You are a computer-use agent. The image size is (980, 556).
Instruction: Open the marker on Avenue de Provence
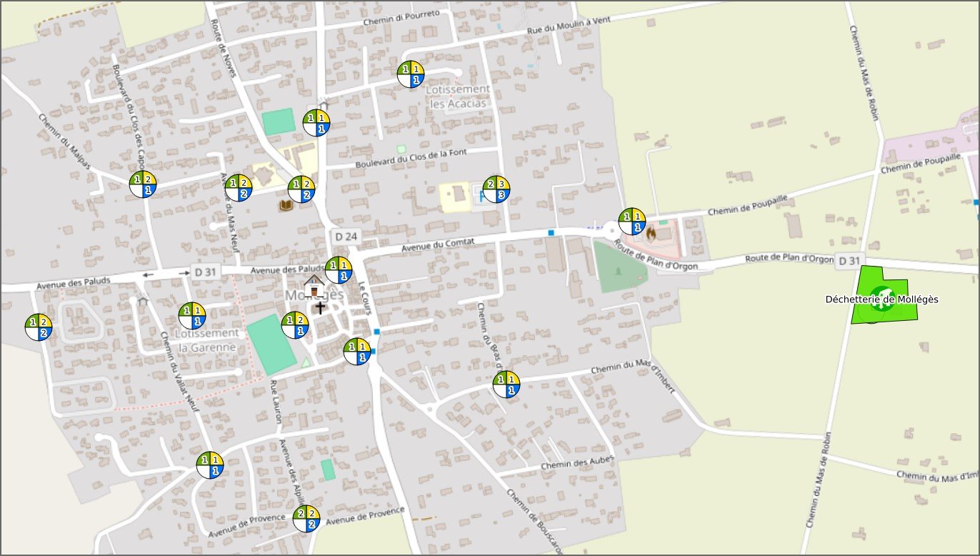click(x=306, y=518)
